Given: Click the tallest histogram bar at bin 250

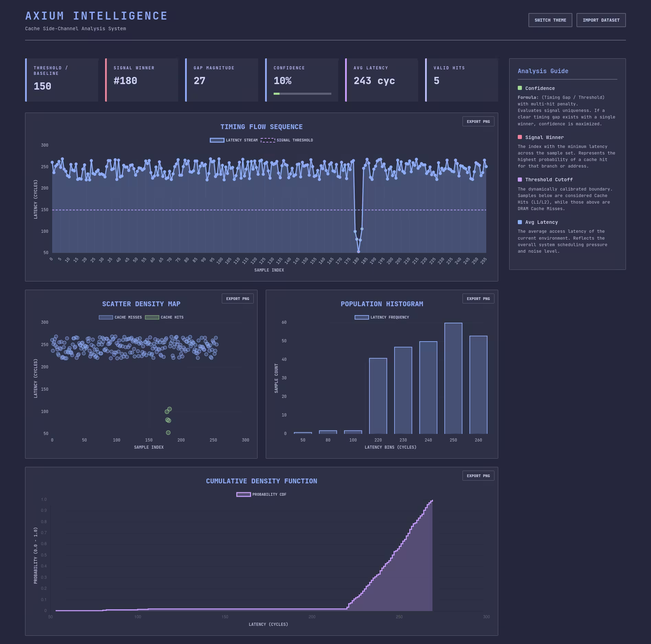Looking at the screenshot, I should click(453, 378).
